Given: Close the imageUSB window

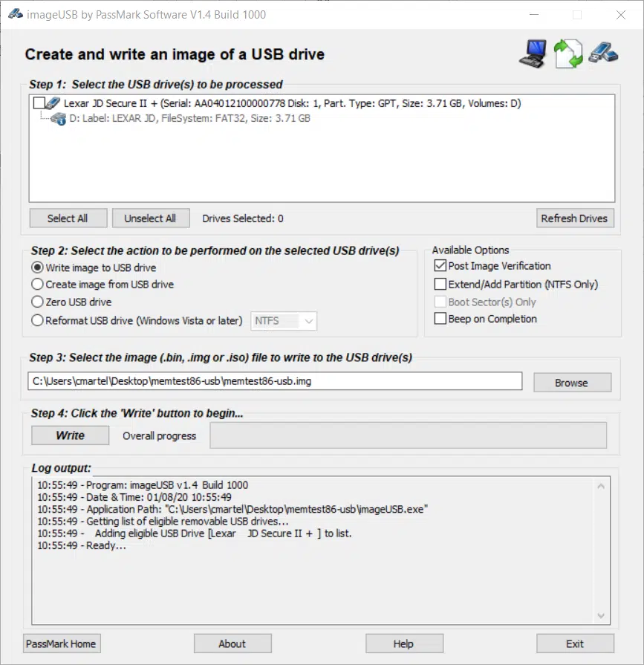Looking at the screenshot, I should (x=621, y=15).
